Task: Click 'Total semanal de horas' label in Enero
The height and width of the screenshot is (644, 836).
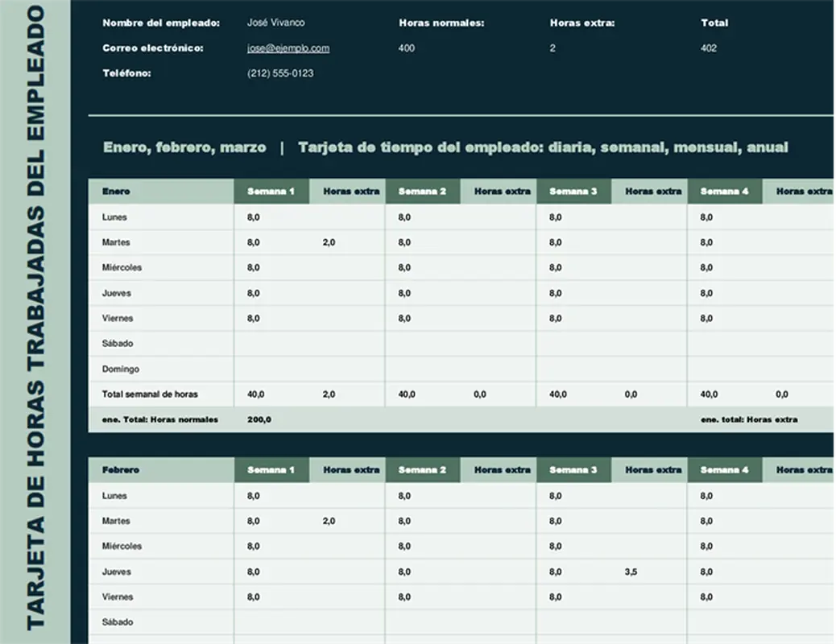Action: [x=150, y=394]
